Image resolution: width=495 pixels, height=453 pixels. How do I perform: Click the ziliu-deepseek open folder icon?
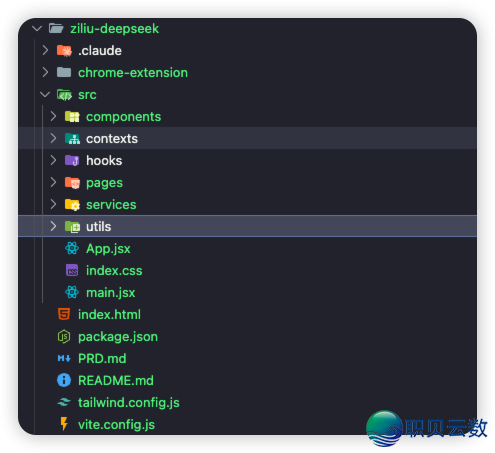(56, 29)
